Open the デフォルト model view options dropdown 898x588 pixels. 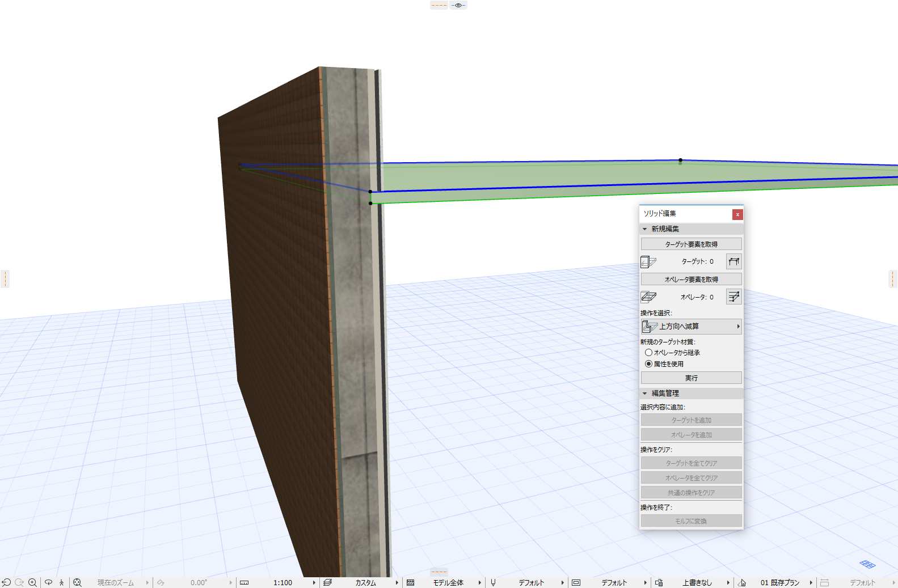[646, 582]
